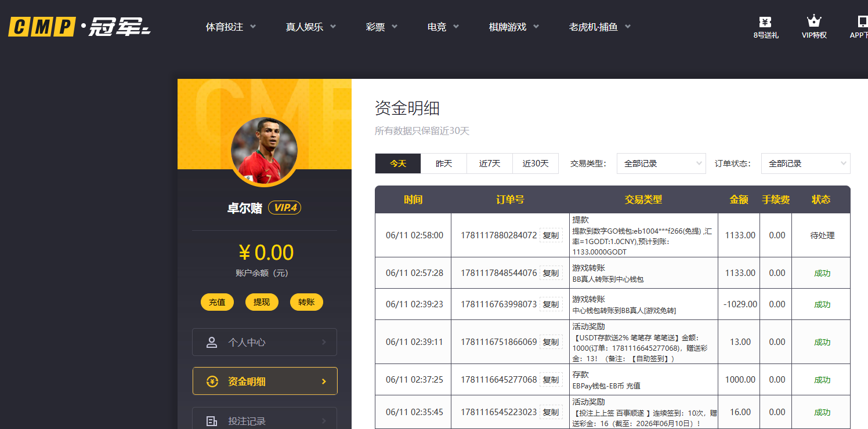Copy order number 1781117880284072
Viewport: 868px width, 429px height.
(551, 235)
